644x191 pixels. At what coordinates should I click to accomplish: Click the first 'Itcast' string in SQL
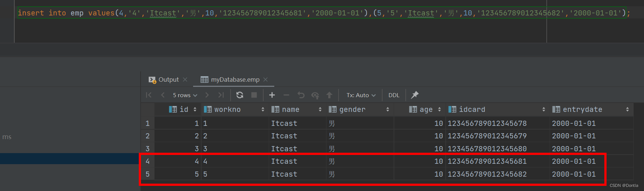(163, 13)
